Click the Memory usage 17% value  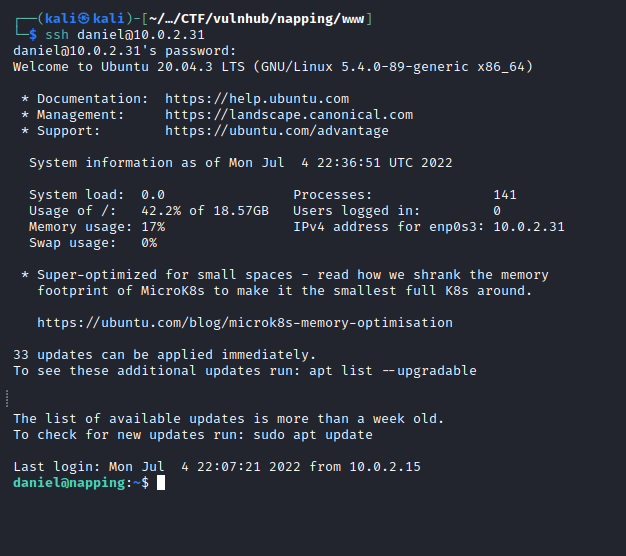coord(153,227)
